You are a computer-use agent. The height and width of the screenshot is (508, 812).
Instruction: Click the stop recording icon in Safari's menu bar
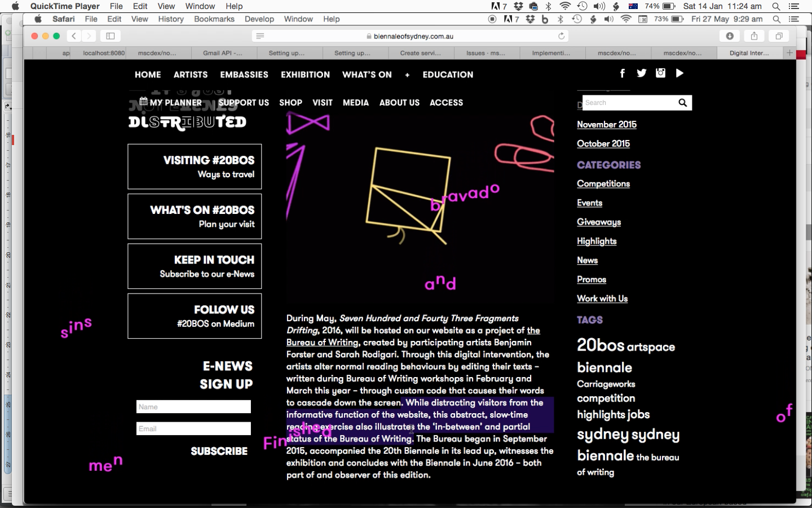coord(492,19)
